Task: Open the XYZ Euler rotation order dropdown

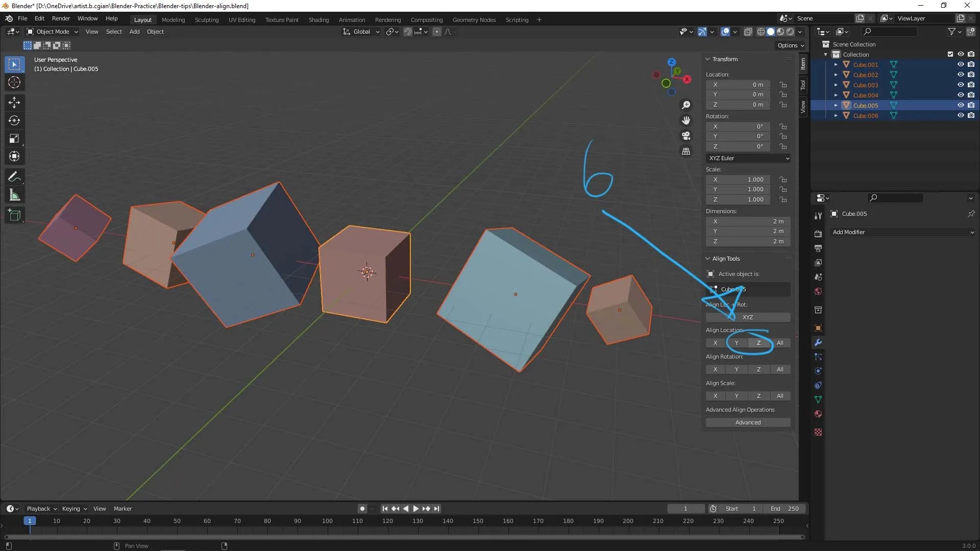Action: pos(748,158)
